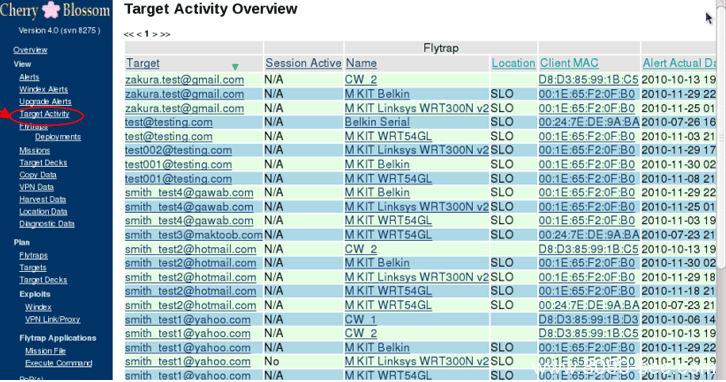Sort table by Location column header
The height and width of the screenshot is (382, 726).
[513, 63]
